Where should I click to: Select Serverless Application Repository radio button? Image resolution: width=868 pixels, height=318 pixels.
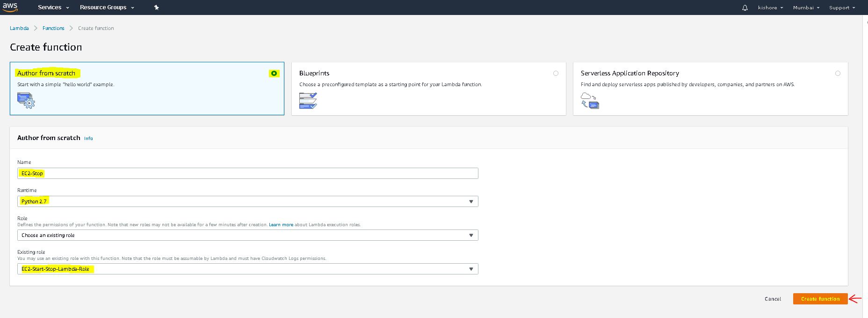point(838,74)
